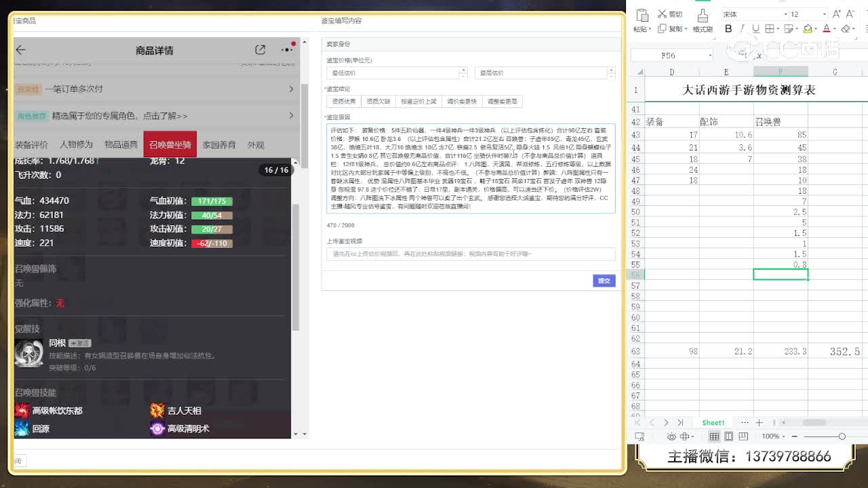The width and height of the screenshot is (868, 488).
Task: Add a new sheet with plus icon
Action: 759,422
